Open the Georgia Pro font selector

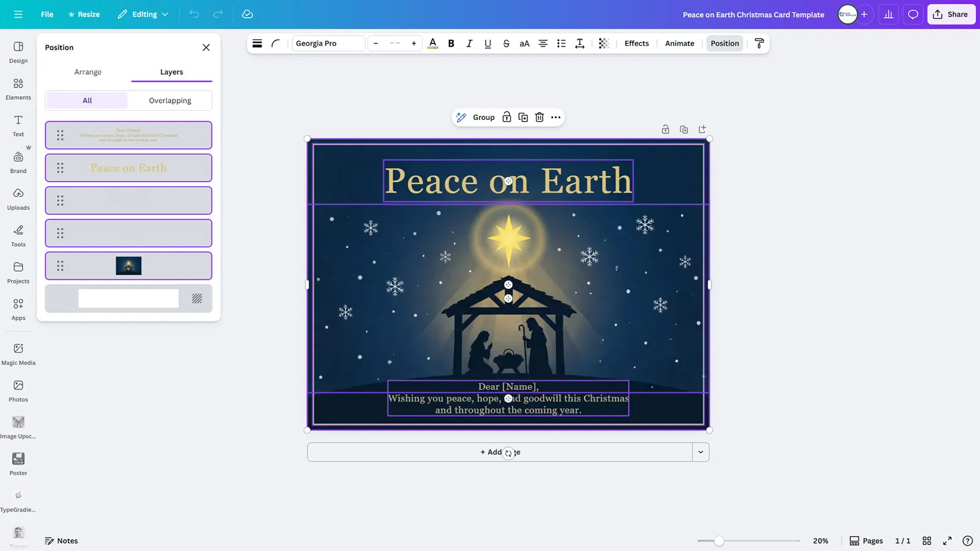click(328, 43)
